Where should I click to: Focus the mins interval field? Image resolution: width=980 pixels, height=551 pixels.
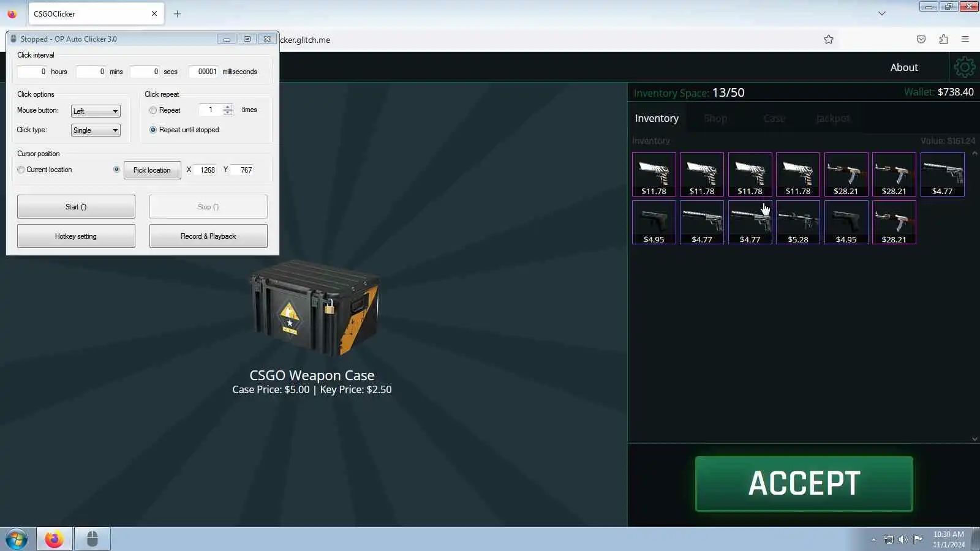(91, 72)
